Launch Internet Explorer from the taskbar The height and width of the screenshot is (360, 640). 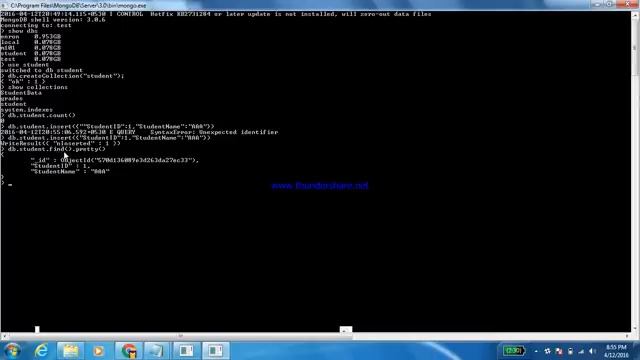tap(41, 351)
